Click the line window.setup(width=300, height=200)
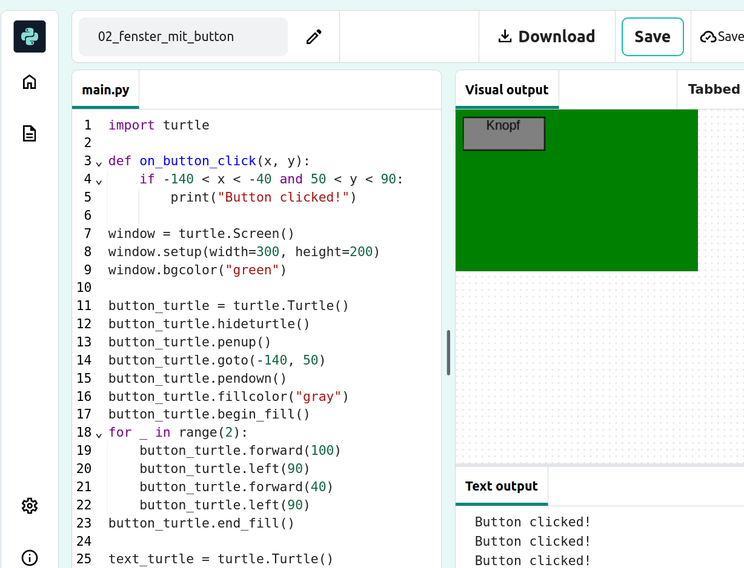 pos(243,251)
